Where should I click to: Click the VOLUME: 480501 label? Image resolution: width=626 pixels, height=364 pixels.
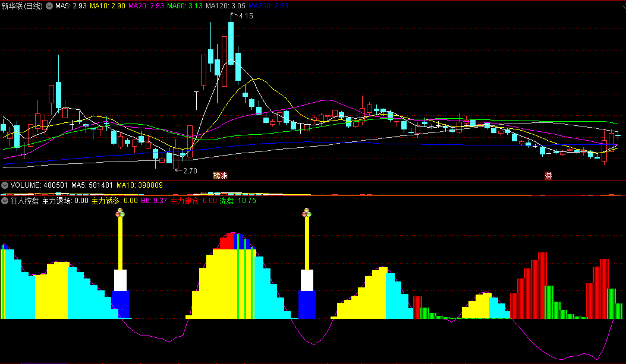click(x=39, y=185)
